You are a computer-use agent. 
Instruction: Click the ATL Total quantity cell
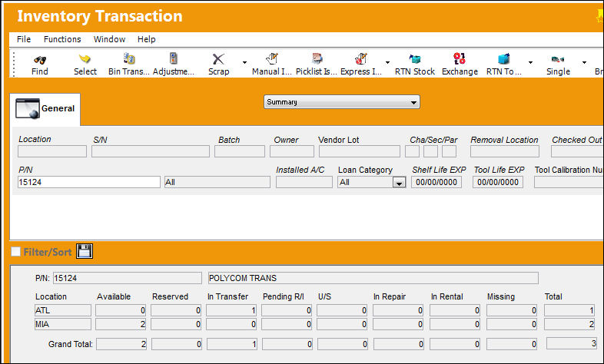click(570, 310)
